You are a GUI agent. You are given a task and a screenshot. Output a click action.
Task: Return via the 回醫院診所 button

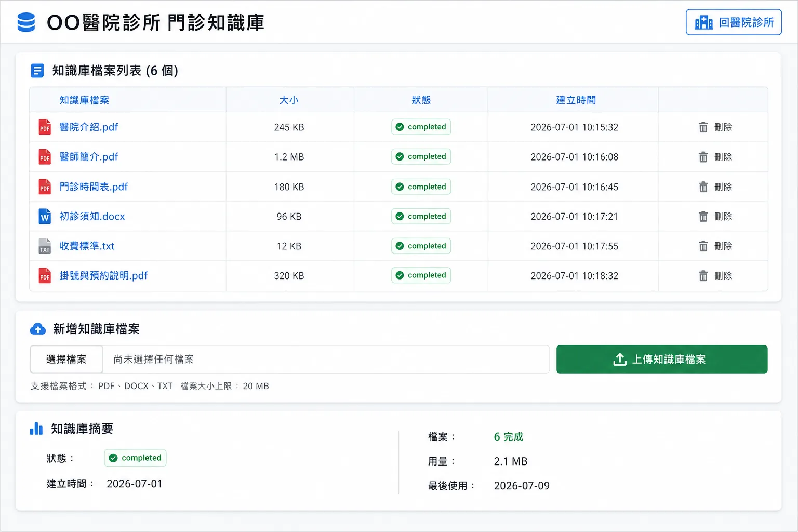734,22
